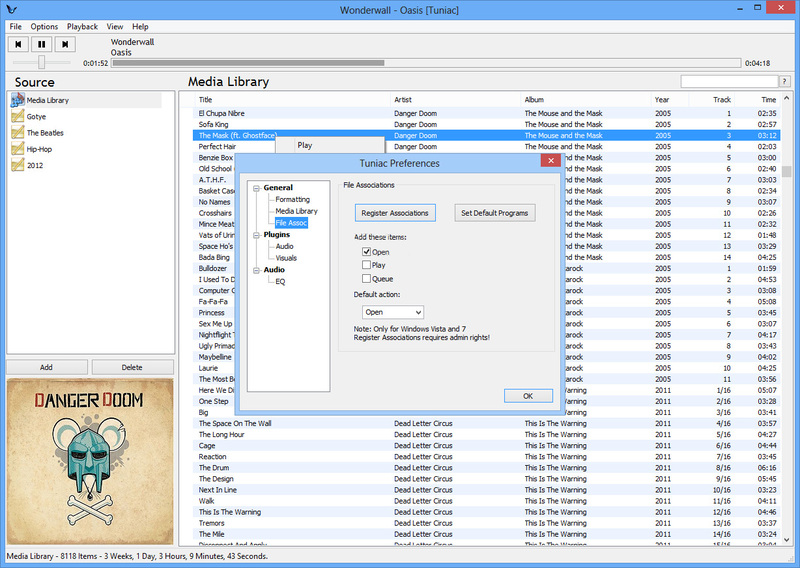Click the library scrollbar up arrow

(786, 98)
